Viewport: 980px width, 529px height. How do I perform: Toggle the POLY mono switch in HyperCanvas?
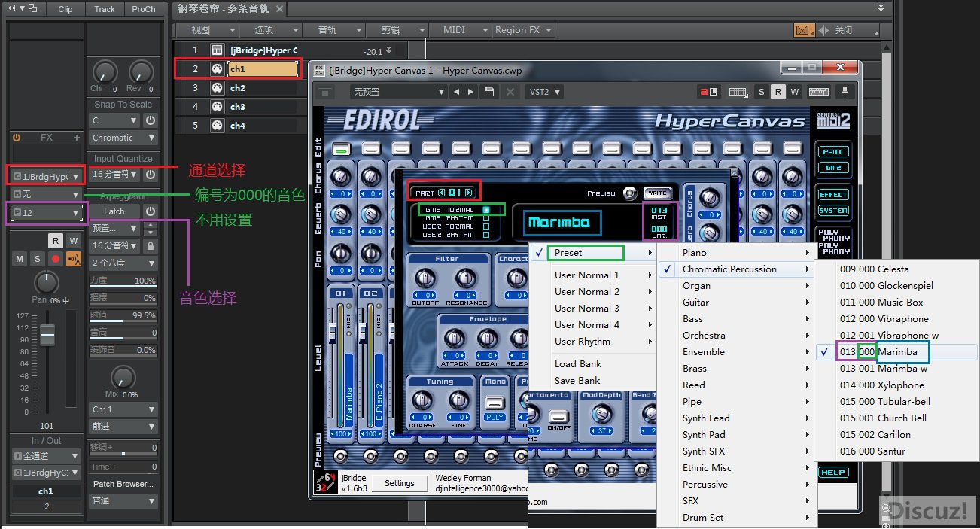pos(495,404)
